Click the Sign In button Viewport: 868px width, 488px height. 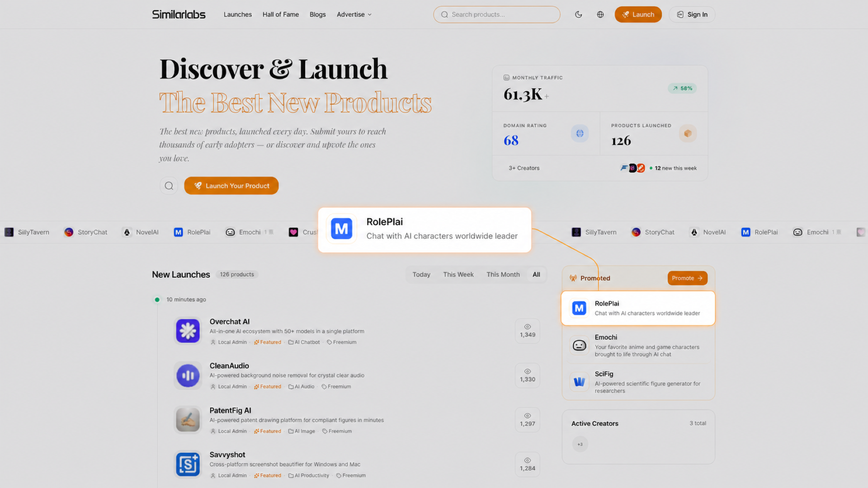click(x=692, y=14)
